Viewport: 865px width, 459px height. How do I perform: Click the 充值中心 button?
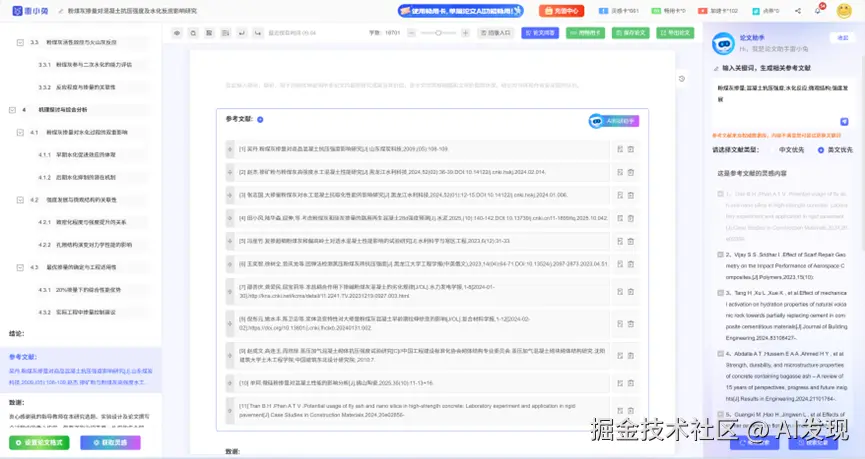[561, 10]
